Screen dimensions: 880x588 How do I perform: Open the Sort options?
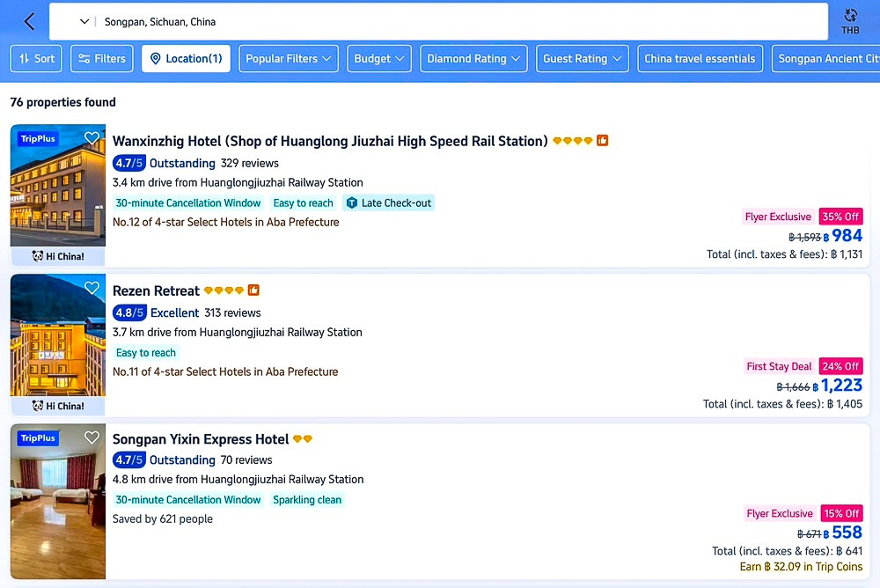tap(36, 59)
